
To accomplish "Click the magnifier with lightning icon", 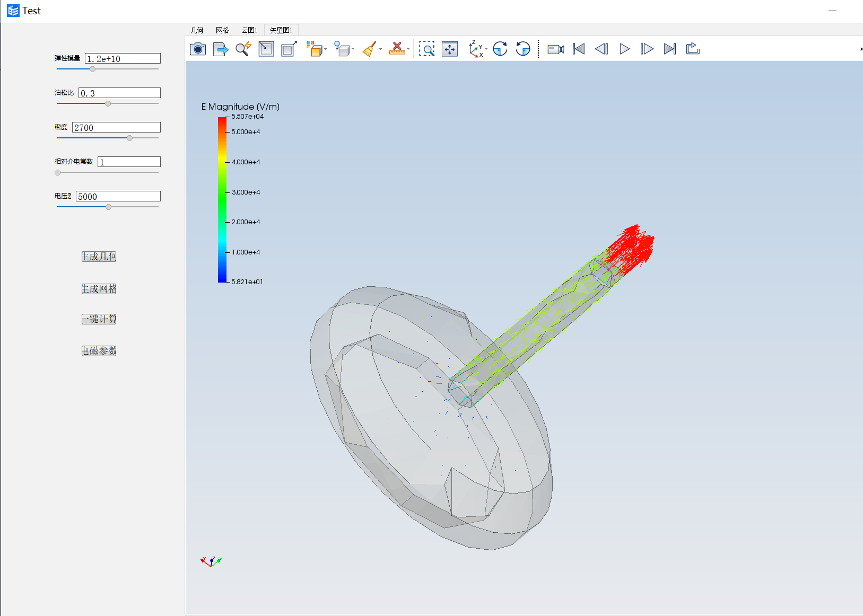I will [x=243, y=49].
